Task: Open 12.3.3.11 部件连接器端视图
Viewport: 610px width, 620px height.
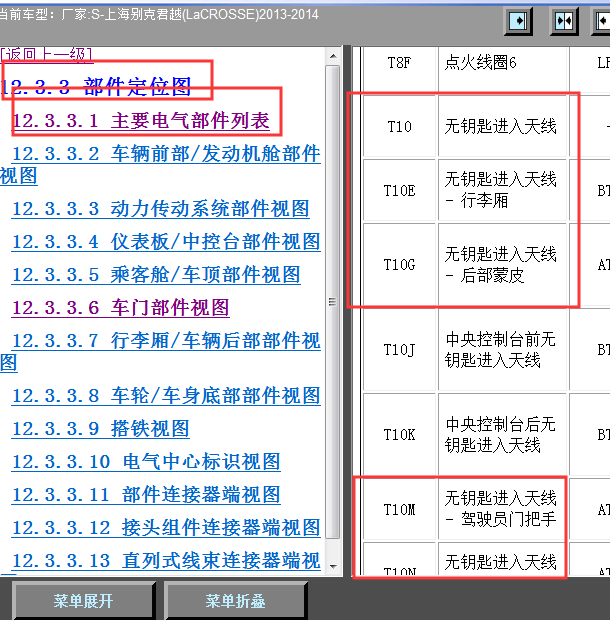Action: pyautogui.click(x=146, y=494)
